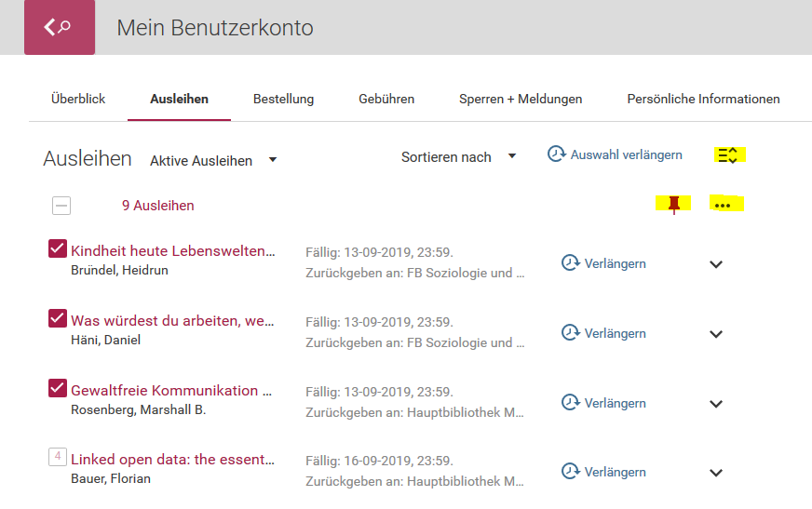
Task: Click renew clock icon for Gewaltfreie Kommunikation
Action: pyautogui.click(x=571, y=402)
